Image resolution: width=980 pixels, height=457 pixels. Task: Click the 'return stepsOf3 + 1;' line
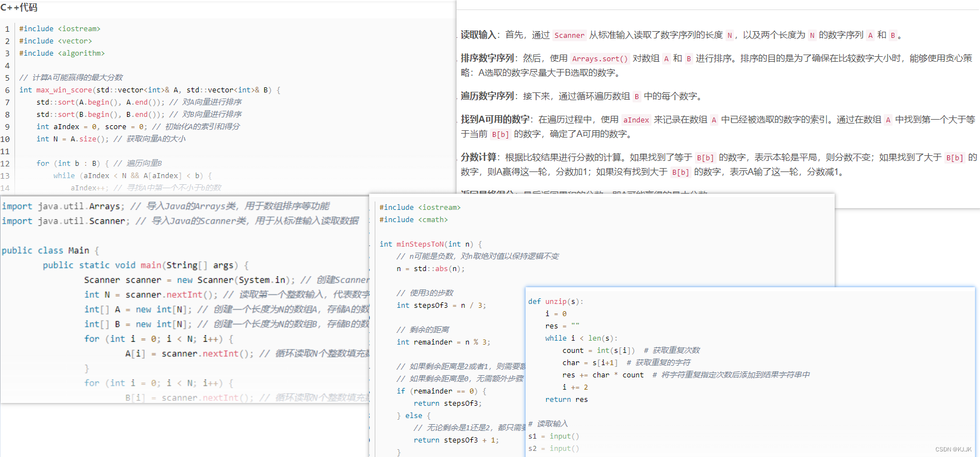pyautogui.click(x=457, y=440)
